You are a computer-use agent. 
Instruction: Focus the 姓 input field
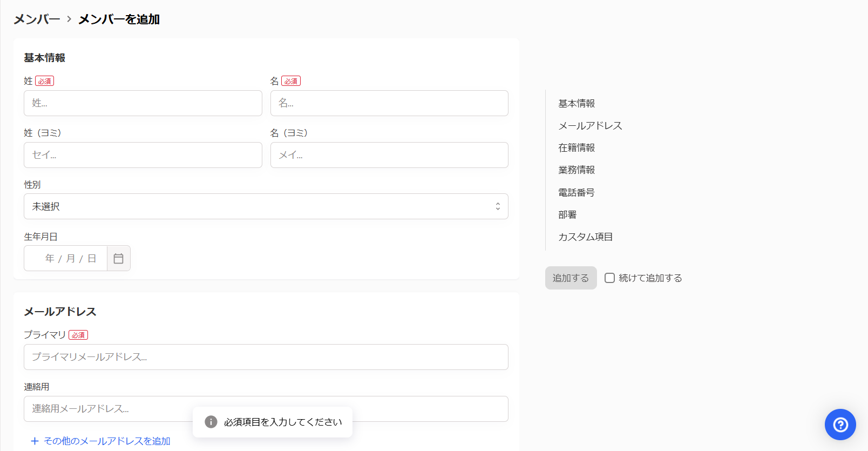click(x=143, y=103)
